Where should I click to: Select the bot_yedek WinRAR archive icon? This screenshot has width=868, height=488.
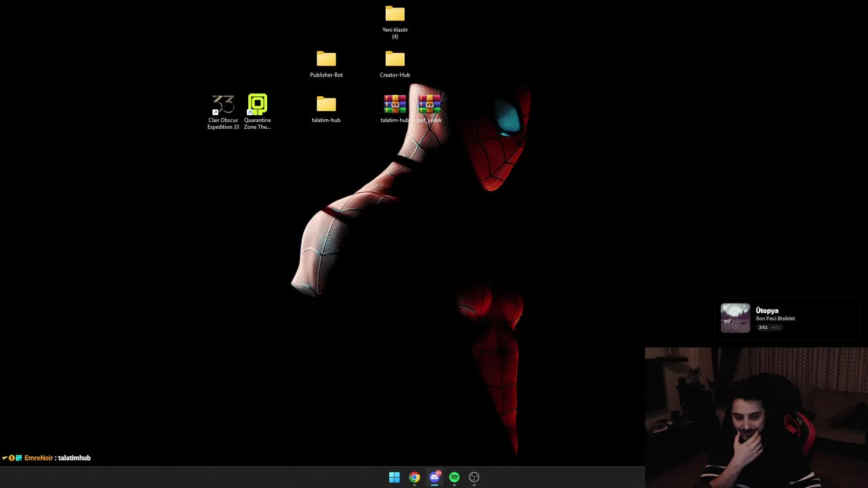pos(429,104)
